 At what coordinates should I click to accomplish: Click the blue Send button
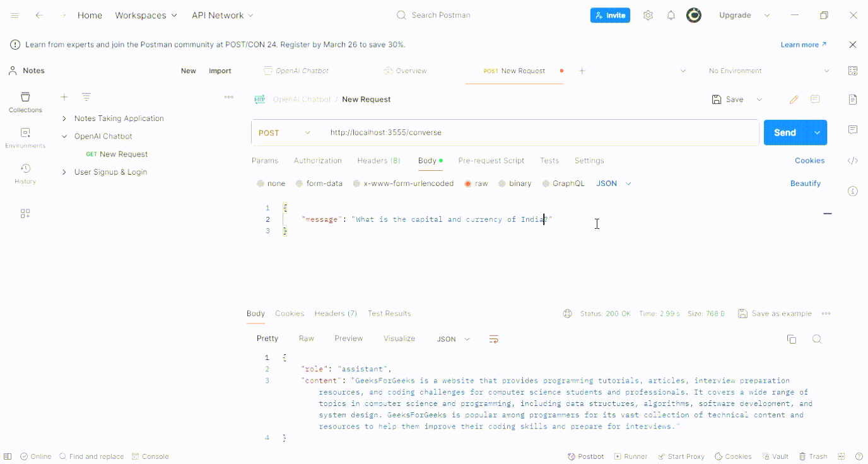click(x=785, y=132)
